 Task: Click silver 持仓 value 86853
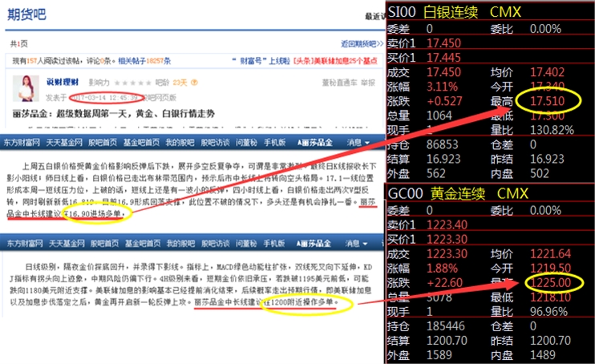coord(442,144)
